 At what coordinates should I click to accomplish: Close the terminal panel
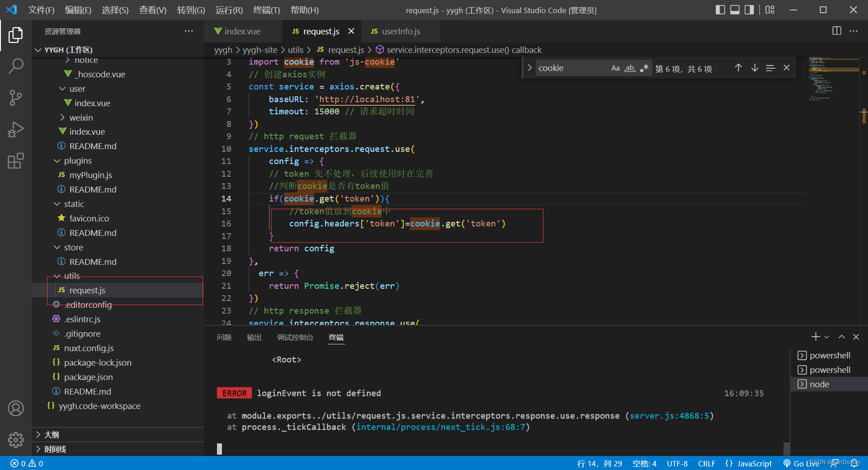point(856,337)
